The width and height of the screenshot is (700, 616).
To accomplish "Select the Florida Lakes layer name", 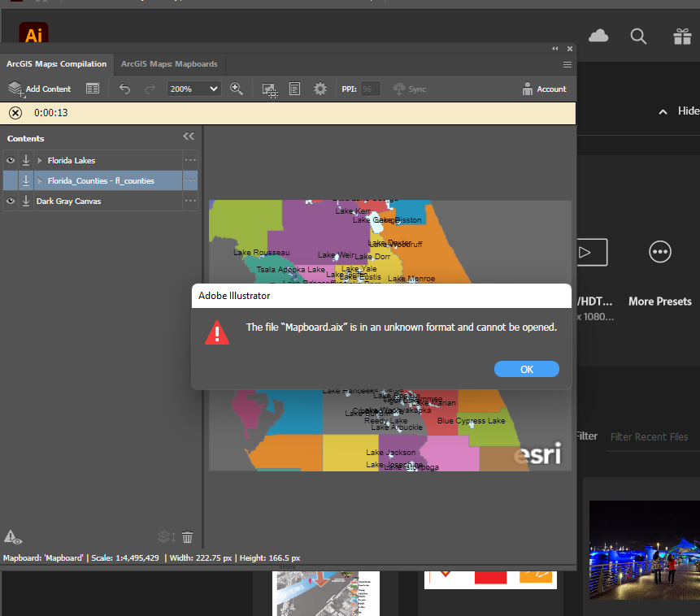I will (72, 160).
